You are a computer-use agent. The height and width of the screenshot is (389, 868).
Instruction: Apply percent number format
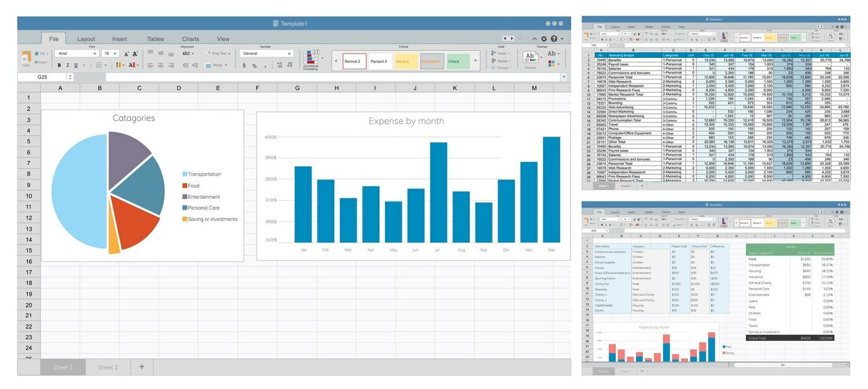point(254,65)
